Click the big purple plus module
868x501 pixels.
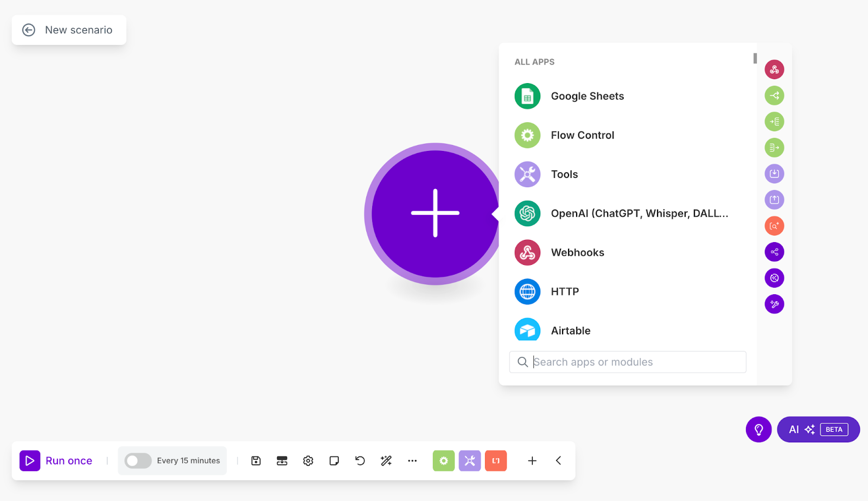click(435, 213)
